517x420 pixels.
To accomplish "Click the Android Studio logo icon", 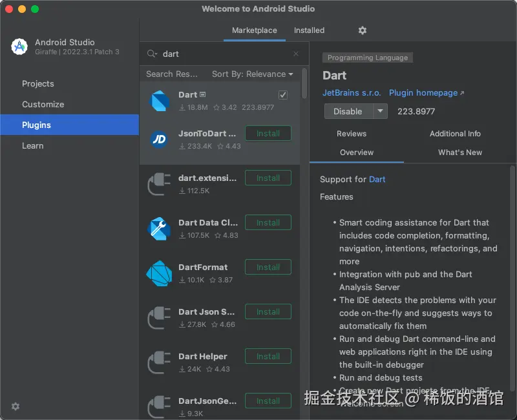I will [x=19, y=47].
